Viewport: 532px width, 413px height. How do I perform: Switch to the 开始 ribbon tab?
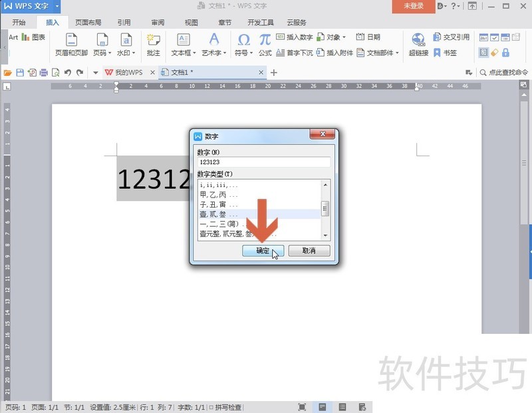click(x=19, y=23)
